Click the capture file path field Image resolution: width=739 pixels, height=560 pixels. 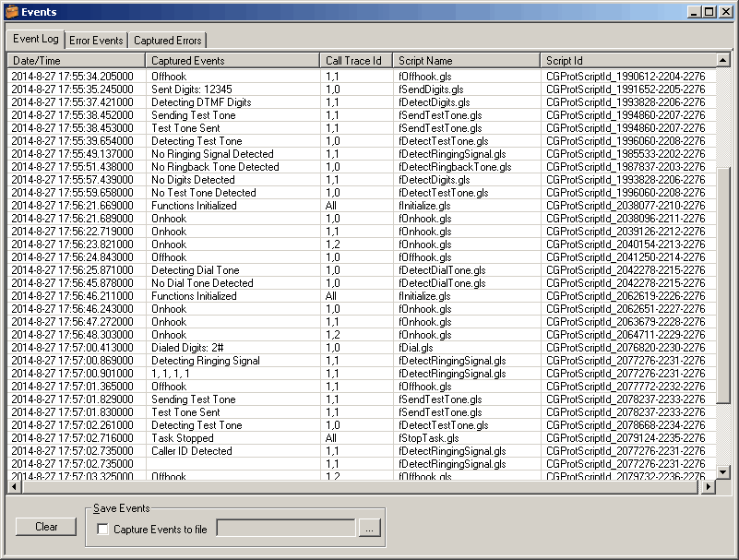coord(285,529)
